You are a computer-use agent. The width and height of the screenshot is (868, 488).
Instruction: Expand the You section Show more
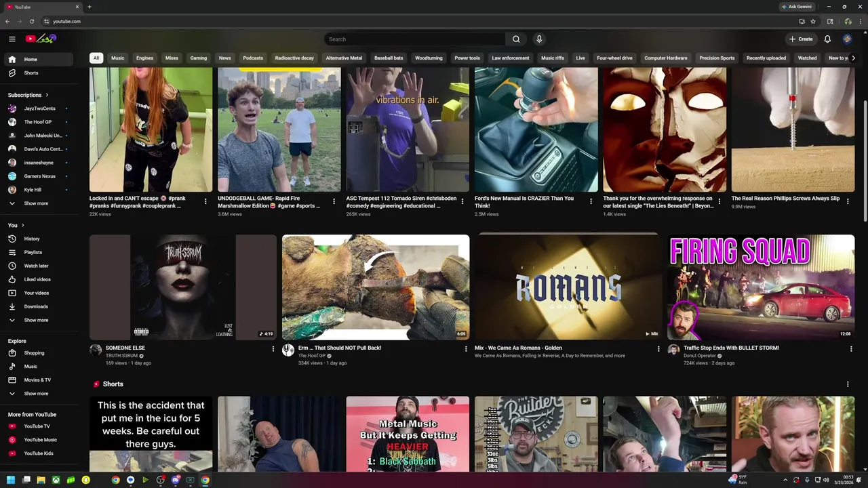[x=36, y=320]
